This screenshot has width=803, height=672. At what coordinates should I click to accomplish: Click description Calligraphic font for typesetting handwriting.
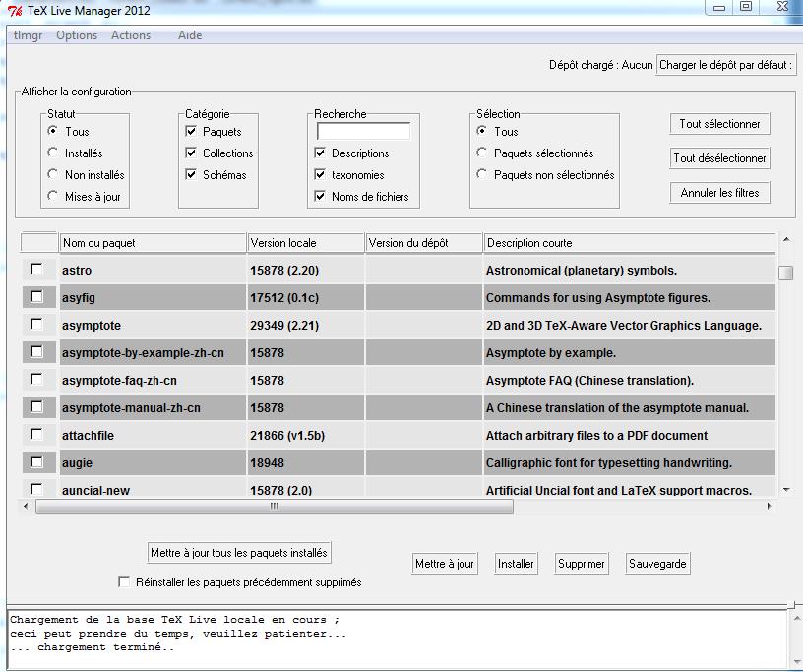pyautogui.click(x=609, y=463)
